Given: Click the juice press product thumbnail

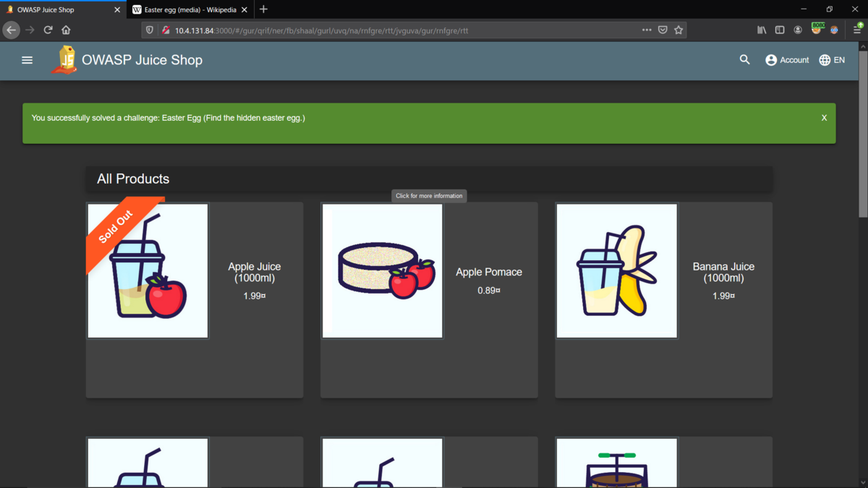Looking at the screenshot, I should 617,463.
